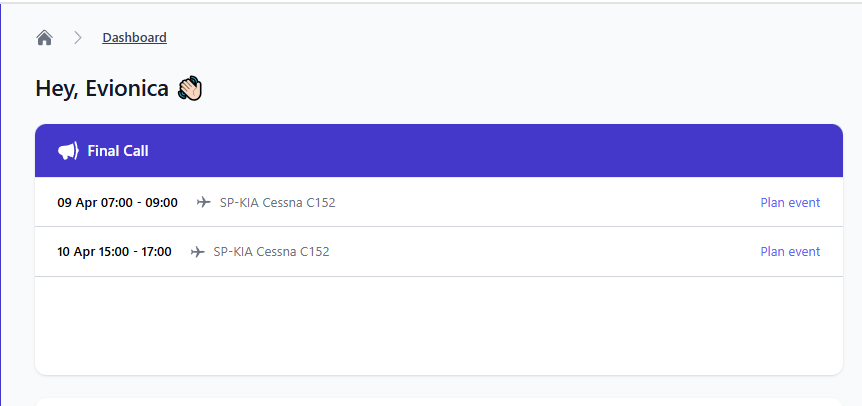Open SP-KIA Cessna C152 on 10 Apr row
The height and width of the screenshot is (406, 862).
(x=272, y=252)
